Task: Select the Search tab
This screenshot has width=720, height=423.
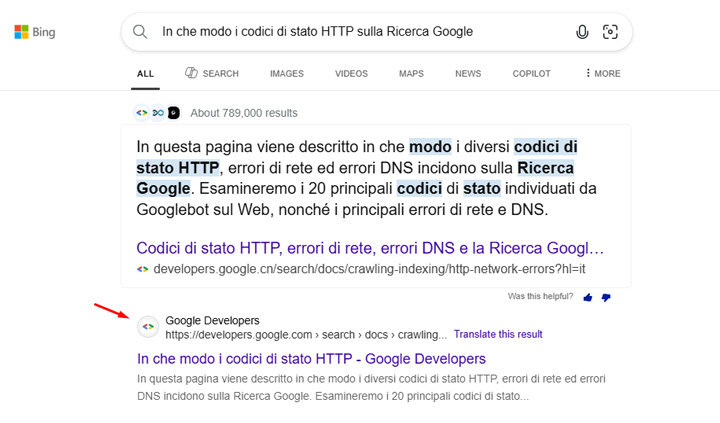Action: (212, 74)
